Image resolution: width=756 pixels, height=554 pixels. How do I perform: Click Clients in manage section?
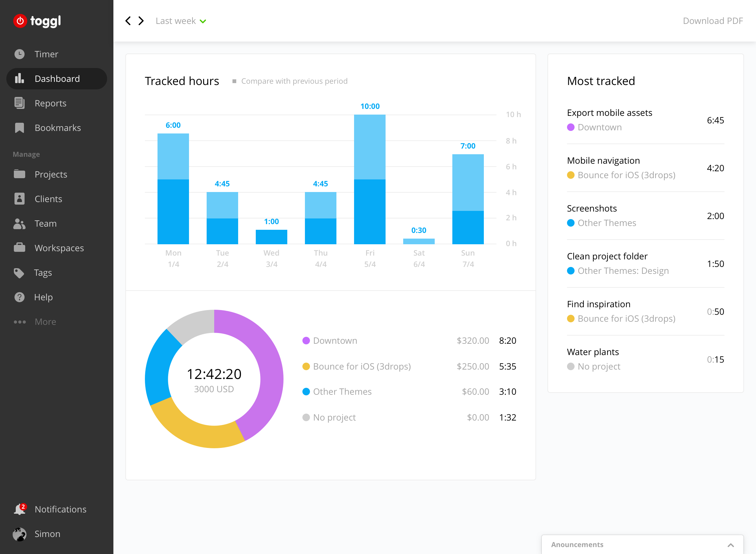48,199
